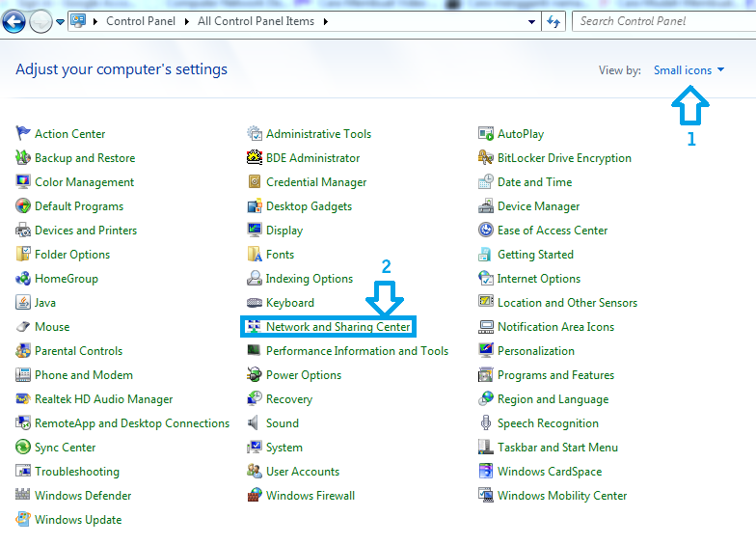
Task: Click the Speech Recognition microphone icon
Action: pyautogui.click(x=486, y=422)
